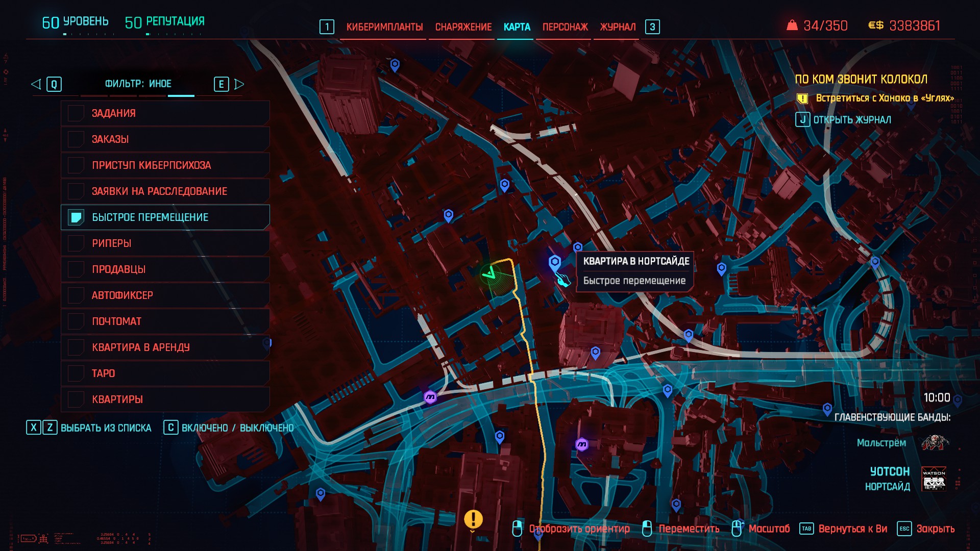Click purple metro icon near bottom center
Viewport: 980px width, 551px height.
coord(582,444)
